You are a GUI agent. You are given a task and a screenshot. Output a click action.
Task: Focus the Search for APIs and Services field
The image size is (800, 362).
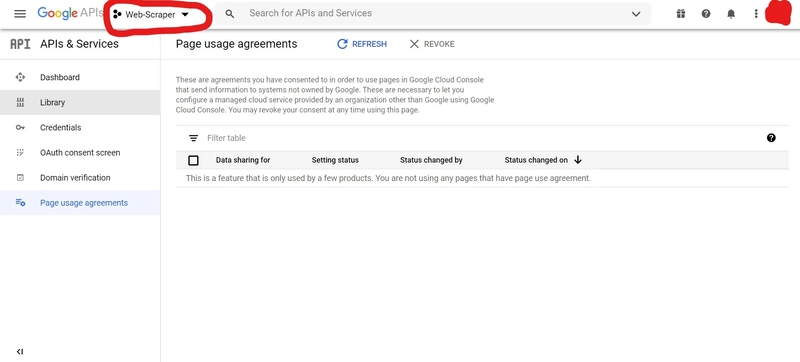click(x=433, y=14)
